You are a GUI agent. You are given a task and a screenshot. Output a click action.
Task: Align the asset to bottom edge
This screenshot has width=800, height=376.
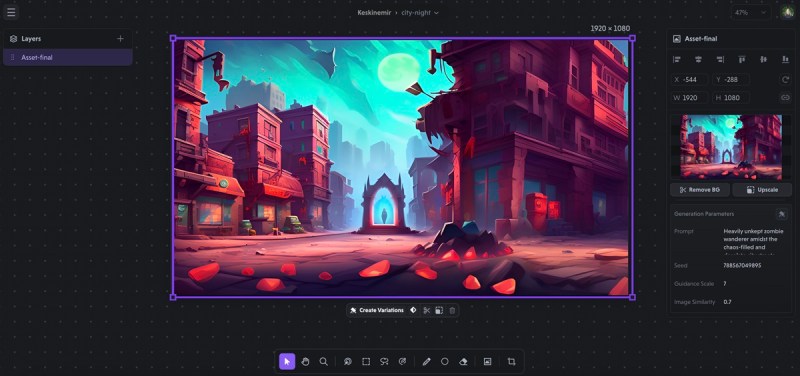pos(785,60)
